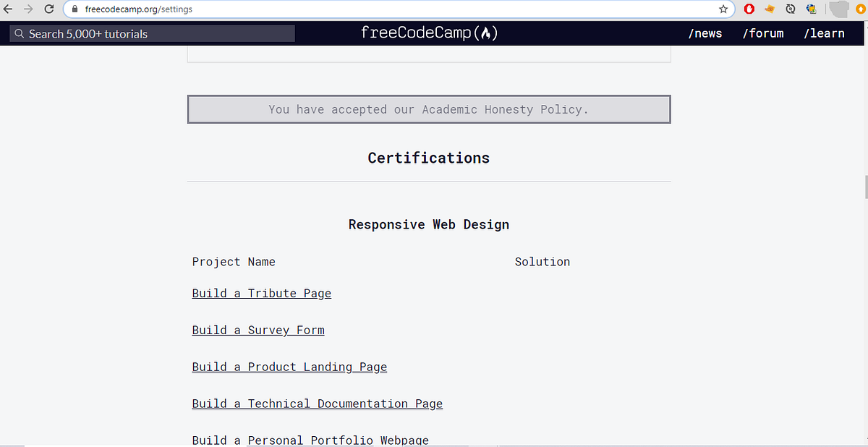Click the magnifier icon in the search bar
868x447 pixels.
[x=20, y=33]
